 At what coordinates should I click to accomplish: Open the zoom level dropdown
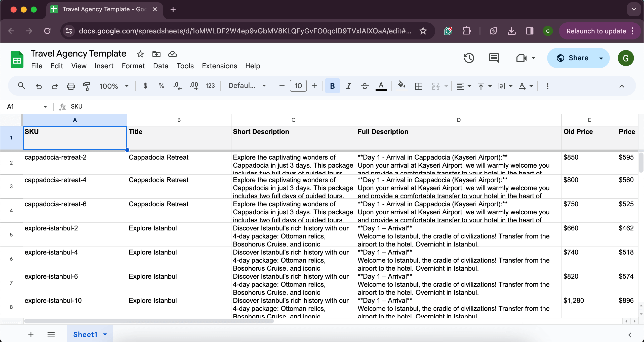coord(114,86)
